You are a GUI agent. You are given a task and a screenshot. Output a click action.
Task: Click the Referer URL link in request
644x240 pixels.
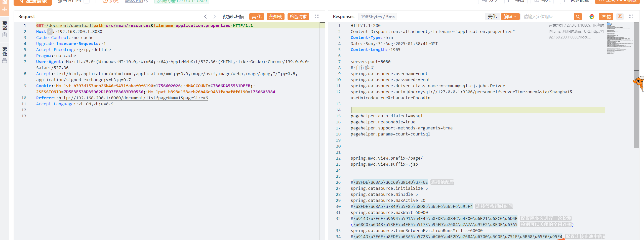point(133,98)
